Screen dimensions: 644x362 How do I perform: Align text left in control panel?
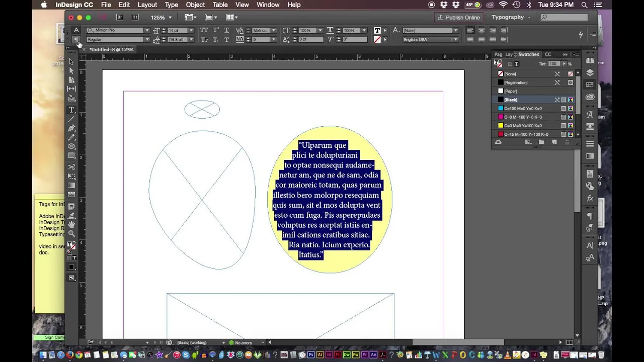[x=470, y=30]
